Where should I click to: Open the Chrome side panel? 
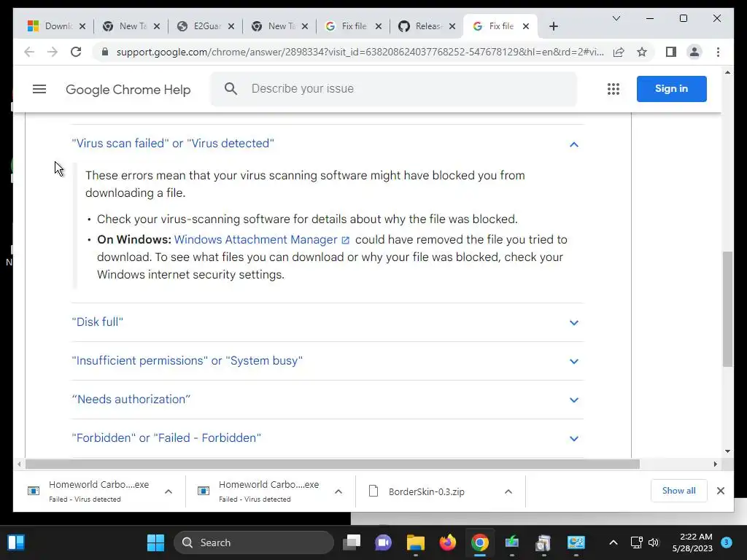tap(671, 52)
